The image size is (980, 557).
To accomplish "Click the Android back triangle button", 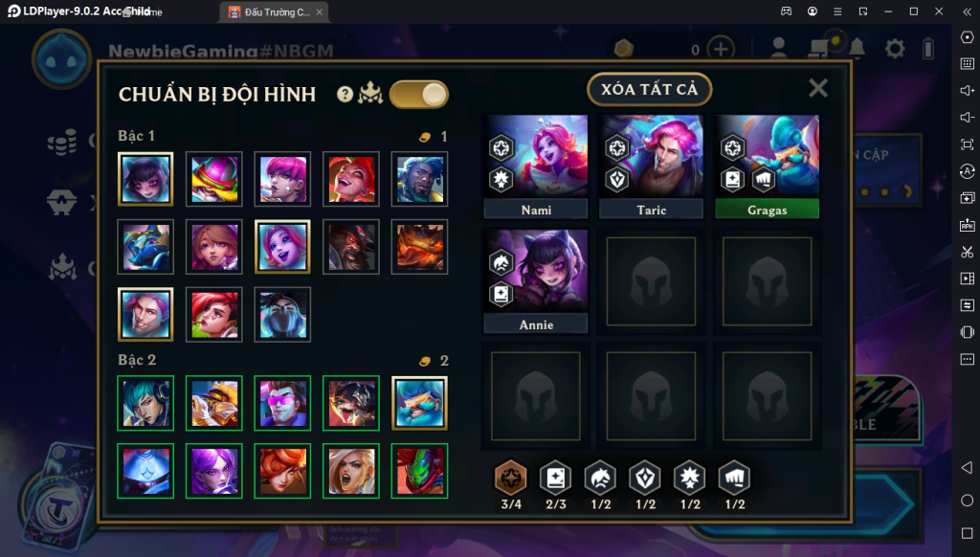I will 967,468.
